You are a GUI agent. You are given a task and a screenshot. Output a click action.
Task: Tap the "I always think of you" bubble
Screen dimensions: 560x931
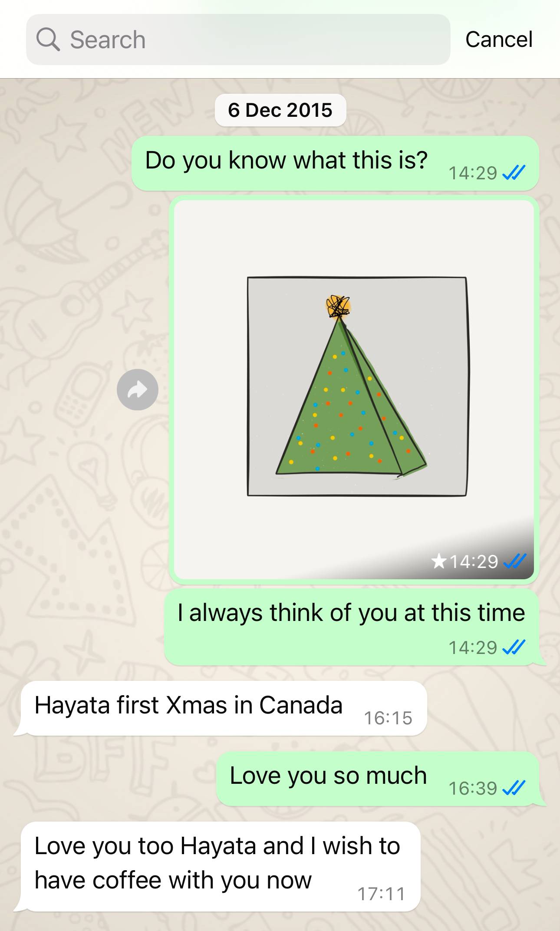click(x=352, y=627)
